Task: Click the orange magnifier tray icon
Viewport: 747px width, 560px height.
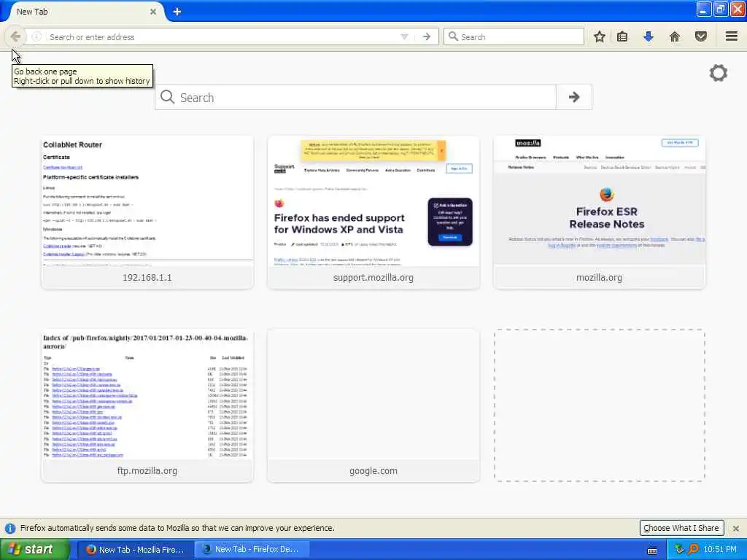Action: click(693, 550)
